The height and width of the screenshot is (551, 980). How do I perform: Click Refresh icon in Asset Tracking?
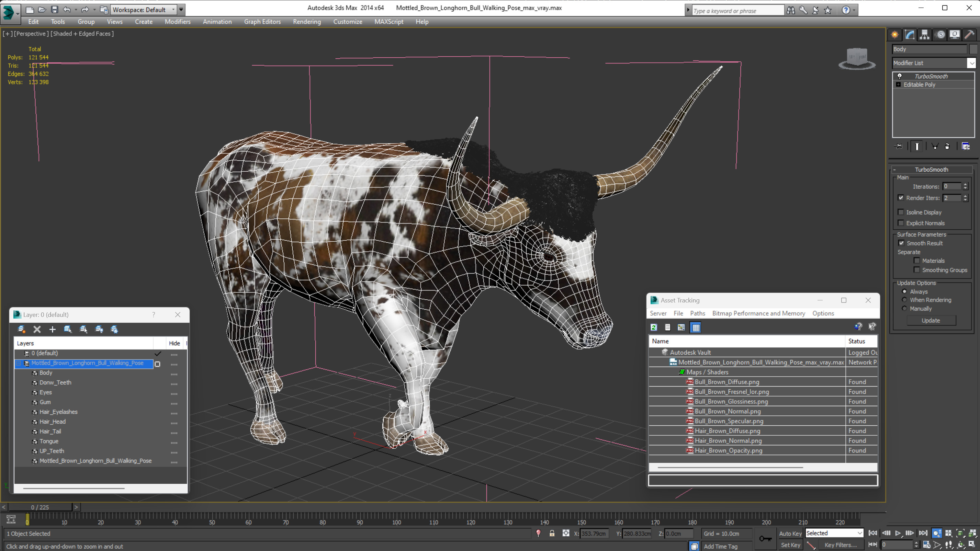click(654, 328)
